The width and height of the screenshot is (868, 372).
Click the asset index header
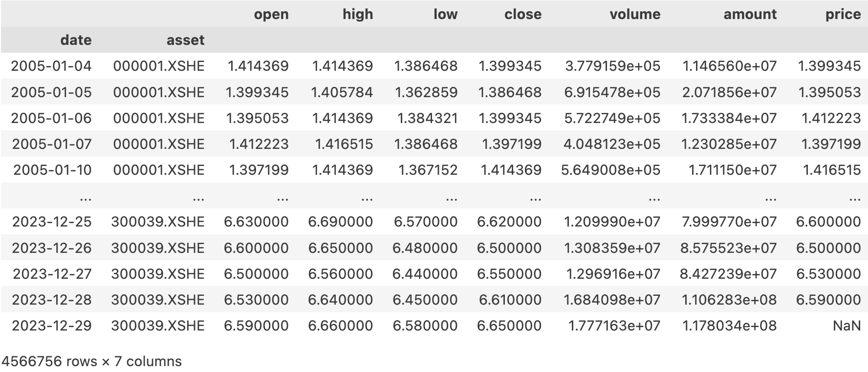185,40
